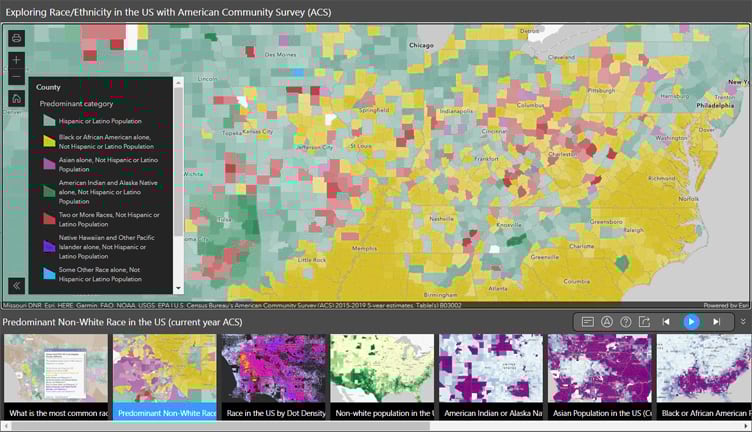Go to the previous slide
Image resolution: width=752 pixels, height=432 pixels.
click(x=666, y=322)
